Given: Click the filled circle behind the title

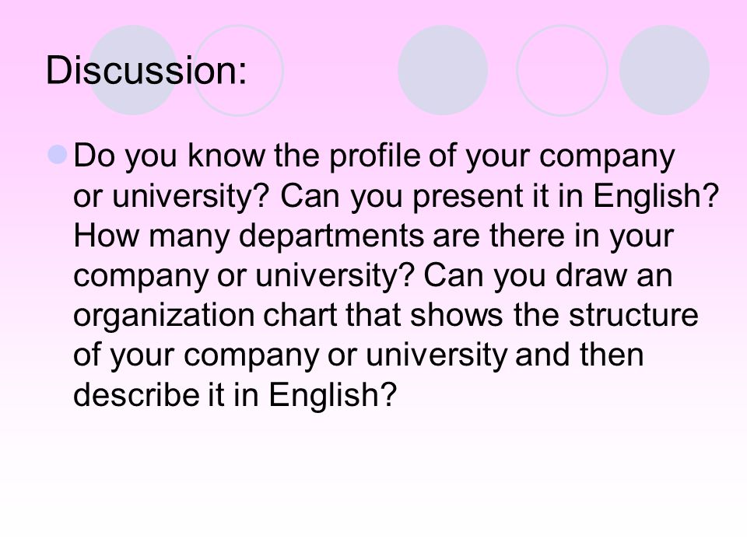Looking at the screenshot, I should coord(133,70).
